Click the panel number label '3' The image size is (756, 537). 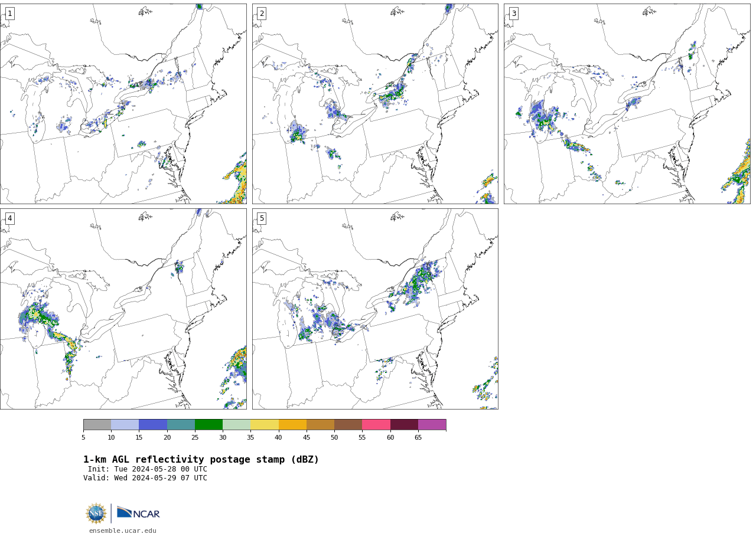tap(513, 14)
